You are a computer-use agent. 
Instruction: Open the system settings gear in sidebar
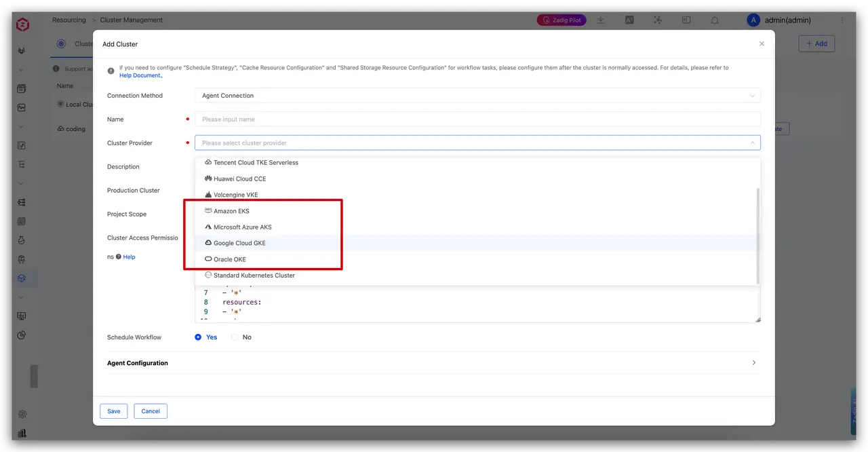pyautogui.click(x=22, y=414)
